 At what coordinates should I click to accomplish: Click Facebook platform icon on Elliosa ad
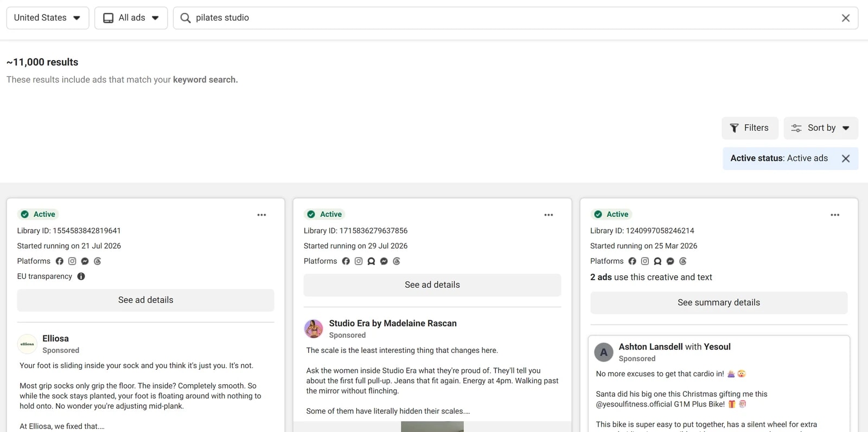coord(60,261)
